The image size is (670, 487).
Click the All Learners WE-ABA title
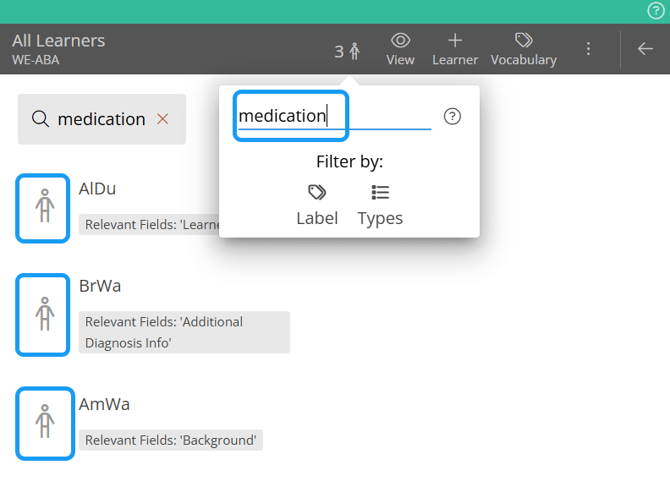pyautogui.click(x=59, y=49)
